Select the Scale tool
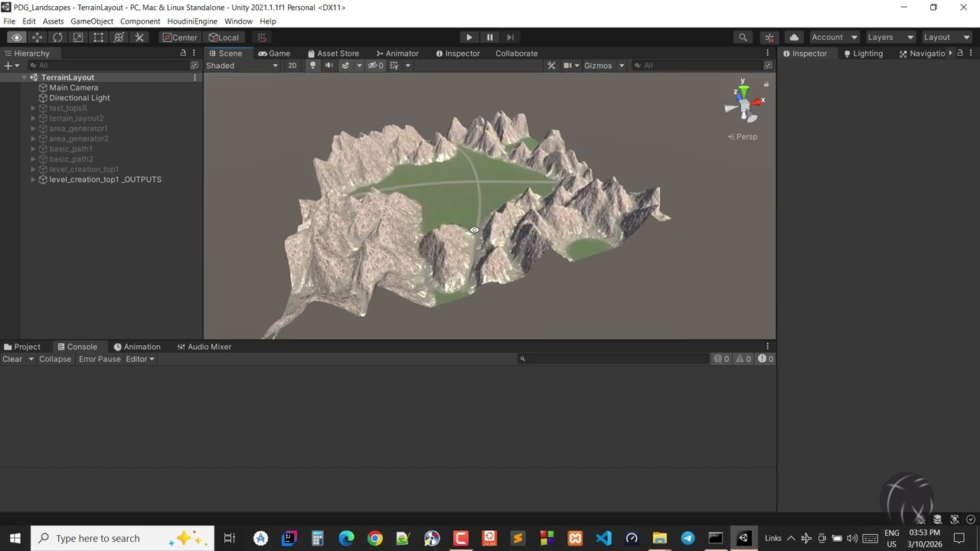The width and height of the screenshot is (980, 551). (78, 37)
